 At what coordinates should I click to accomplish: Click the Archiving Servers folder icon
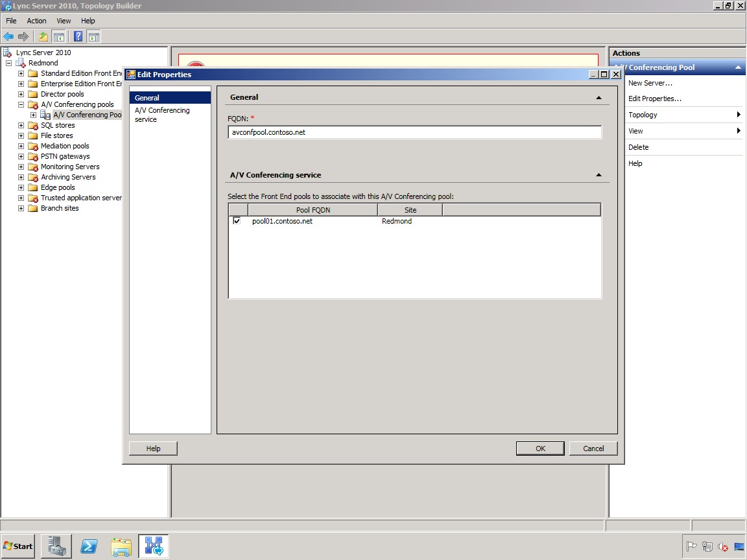[33, 177]
